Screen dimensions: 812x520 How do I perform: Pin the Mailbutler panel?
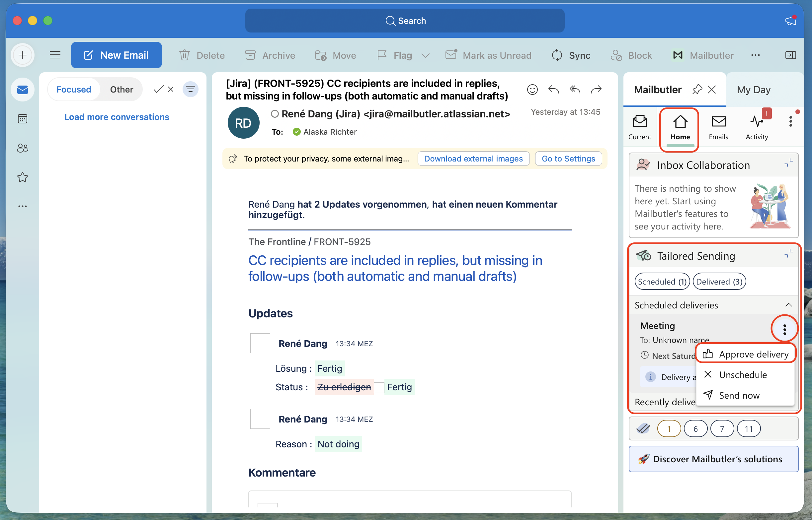pos(697,90)
